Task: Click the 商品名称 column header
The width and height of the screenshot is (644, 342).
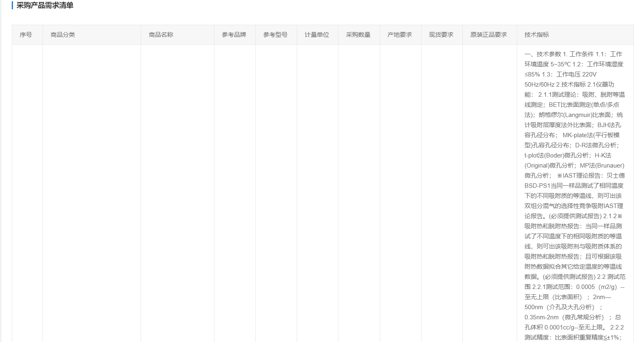Action: tap(161, 35)
